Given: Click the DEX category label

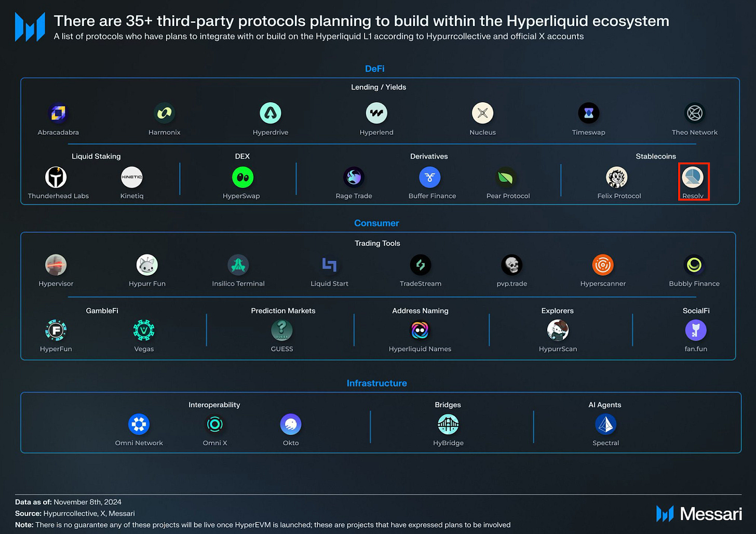Looking at the screenshot, I should 242,156.
